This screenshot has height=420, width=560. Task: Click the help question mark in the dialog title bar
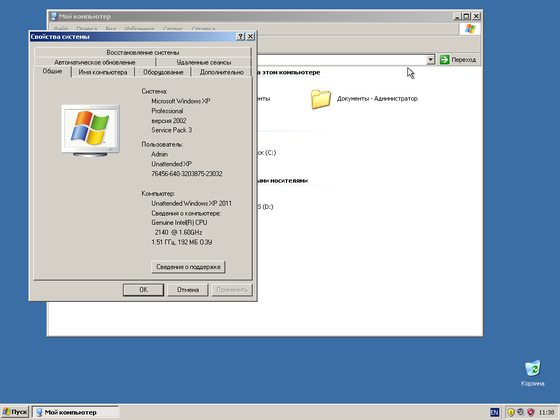pyautogui.click(x=241, y=36)
